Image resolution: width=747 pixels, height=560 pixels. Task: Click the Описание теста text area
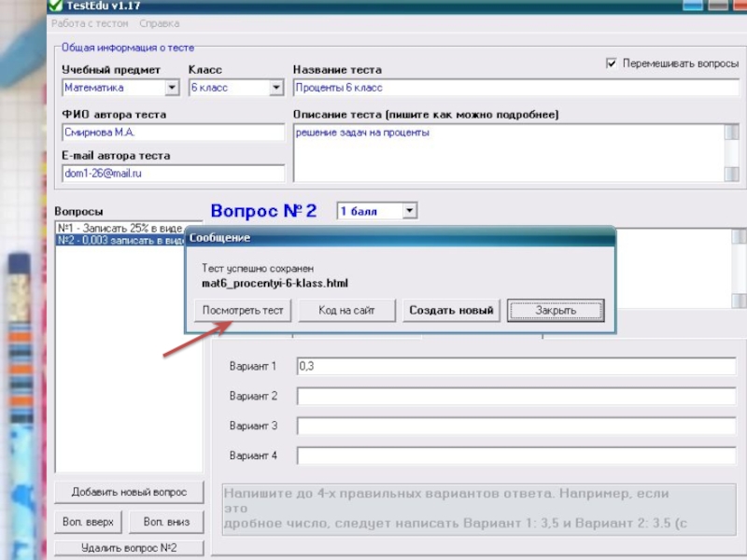tap(509, 153)
